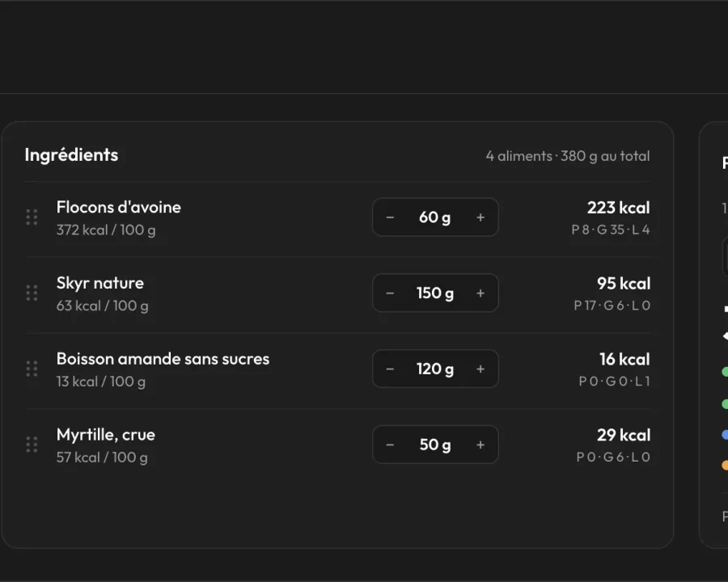Edit the 120 g quantity value
The width and height of the screenshot is (728, 582).
pyautogui.click(x=435, y=369)
